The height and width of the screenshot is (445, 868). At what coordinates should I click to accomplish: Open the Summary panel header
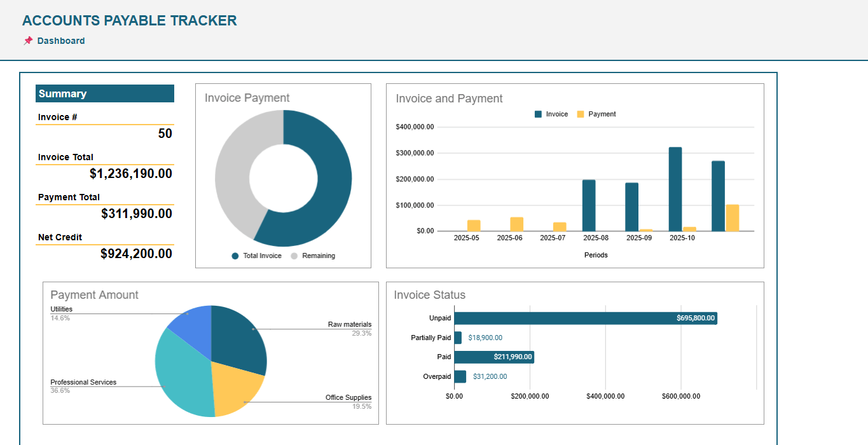(x=104, y=93)
